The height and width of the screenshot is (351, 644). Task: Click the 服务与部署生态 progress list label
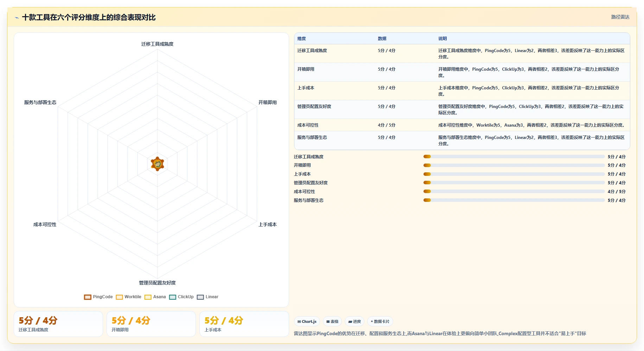coord(308,200)
